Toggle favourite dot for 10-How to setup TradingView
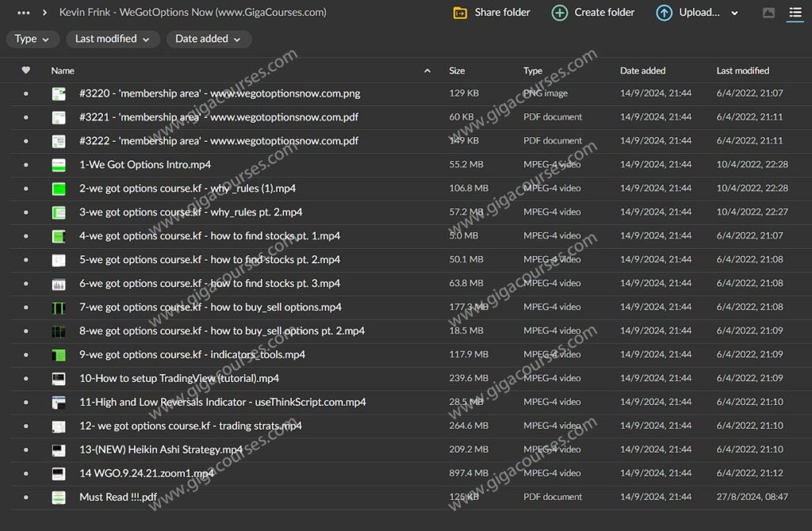This screenshot has height=531, width=812. (x=25, y=379)
